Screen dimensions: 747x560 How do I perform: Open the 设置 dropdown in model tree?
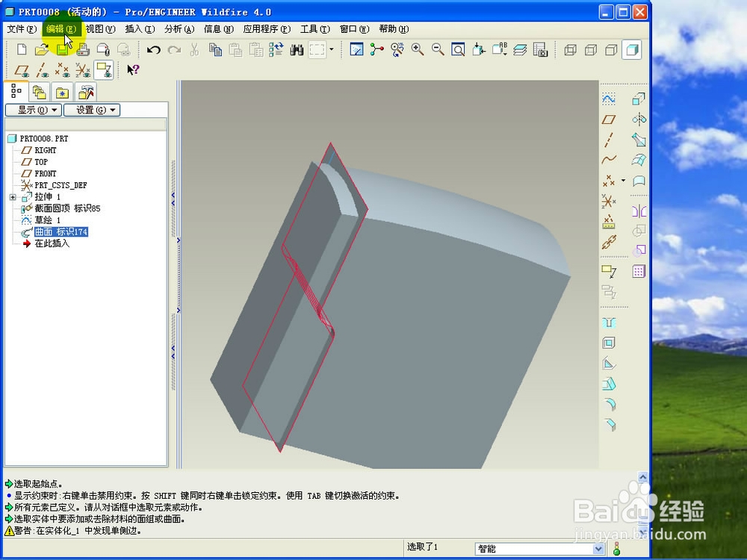pyautogui.click(x=92, y=110)
